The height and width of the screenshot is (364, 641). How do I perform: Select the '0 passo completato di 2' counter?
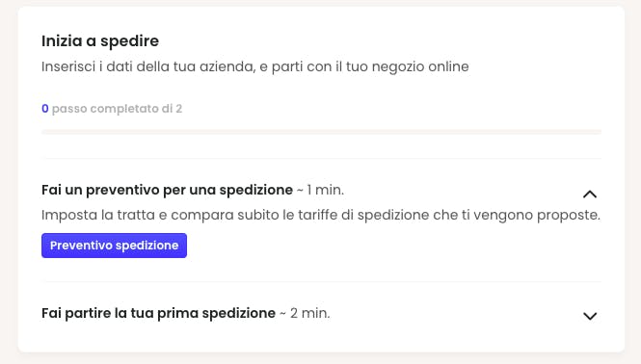112,109
